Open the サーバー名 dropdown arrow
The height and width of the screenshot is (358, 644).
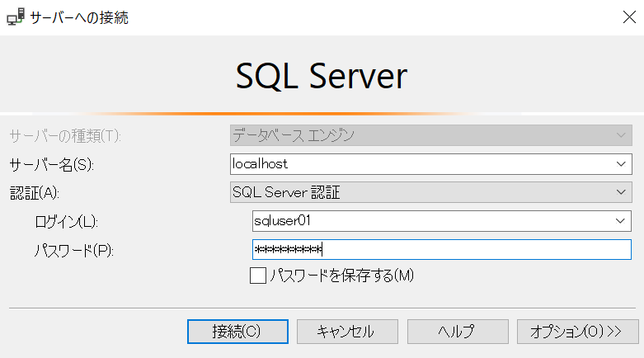coord(621,164)
